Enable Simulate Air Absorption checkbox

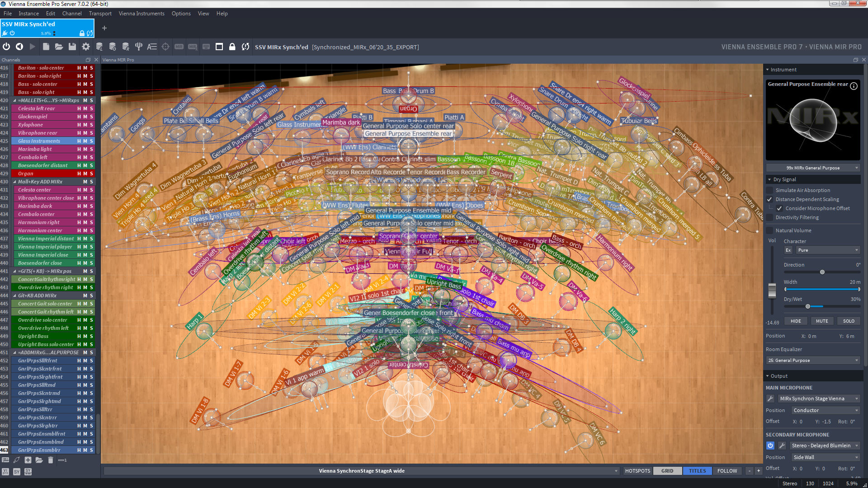769,190
